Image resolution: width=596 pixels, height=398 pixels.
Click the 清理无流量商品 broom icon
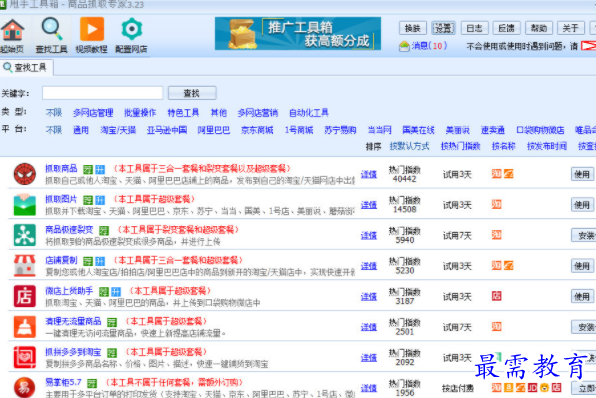pos(25,327)
